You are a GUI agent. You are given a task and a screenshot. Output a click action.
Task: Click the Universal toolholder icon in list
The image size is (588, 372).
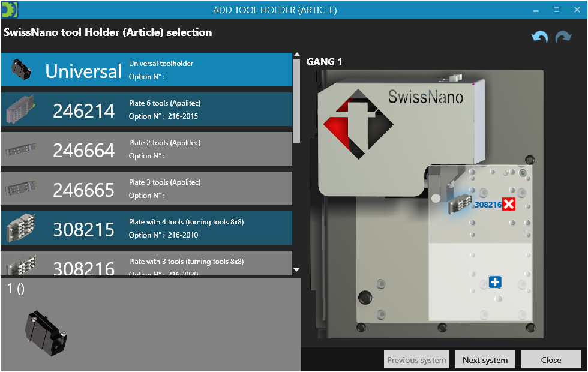click(21, 71)
